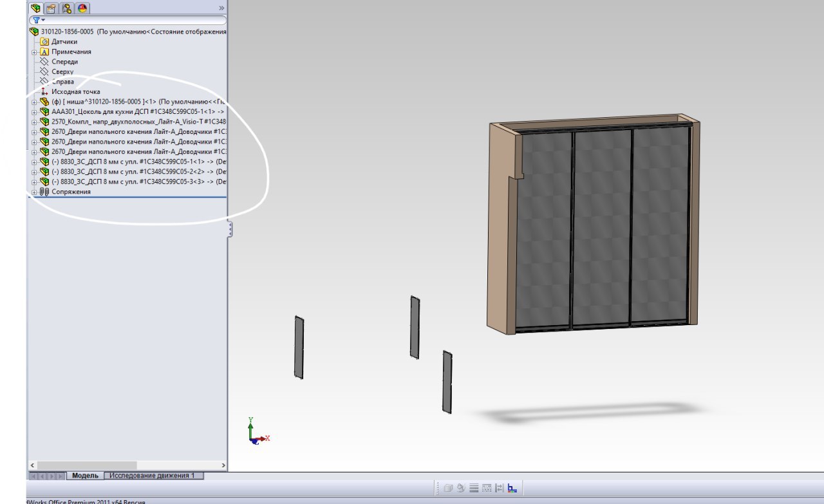This screenshot has width=824, height=504.
Task: Expand the Сопряжения mates folder
Action: click(33, 192)
